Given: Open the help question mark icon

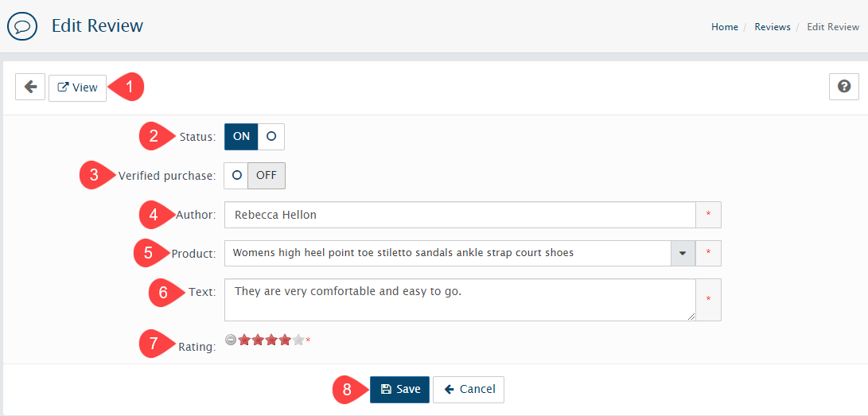Looking at the screenshot, I should [843, 86].
